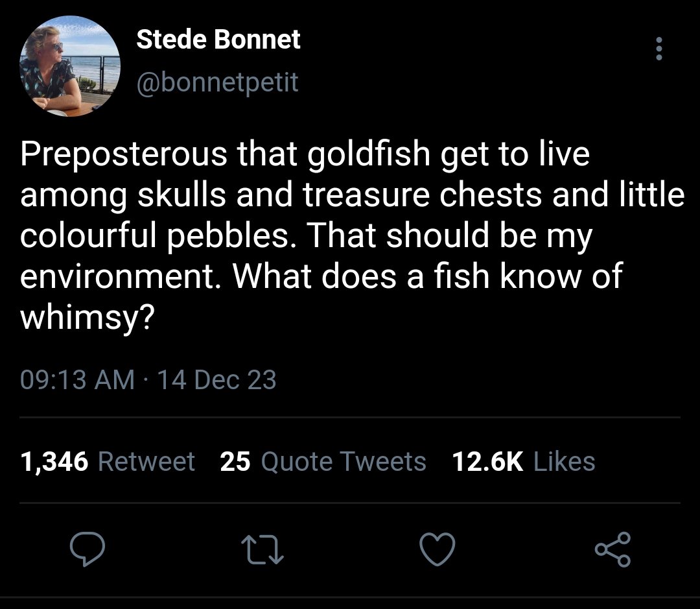Viewport: 700px width, 609px height.
Task: Click the word "Retweet" label
Action: click(x=146, y=462)
